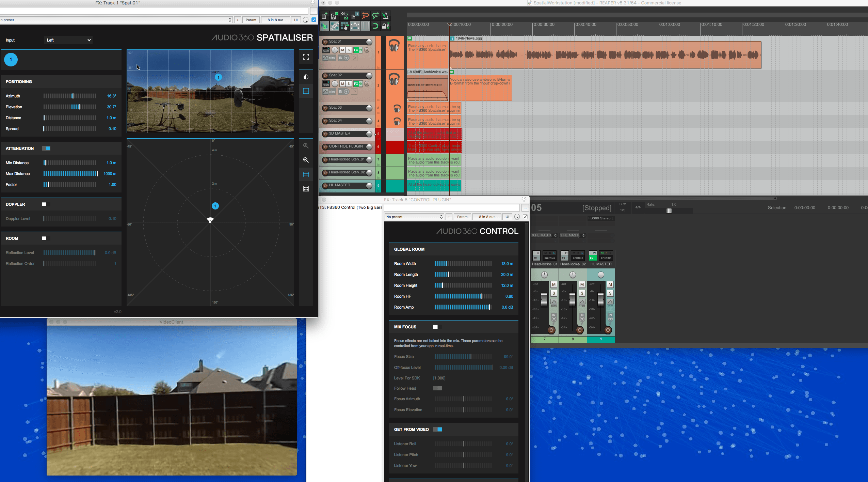Toggle the metronome icon

click(386, 16)
